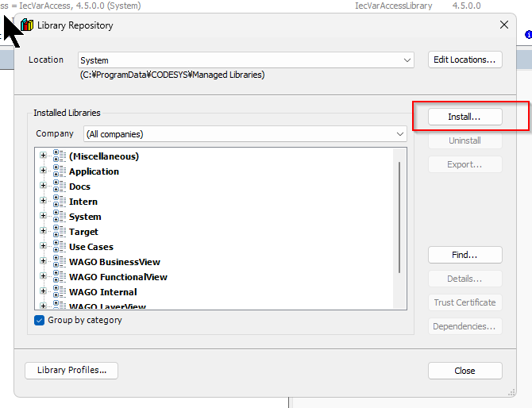Expand the Docs category node
Viewport: 532px width, 408px height.
[43, 186]
